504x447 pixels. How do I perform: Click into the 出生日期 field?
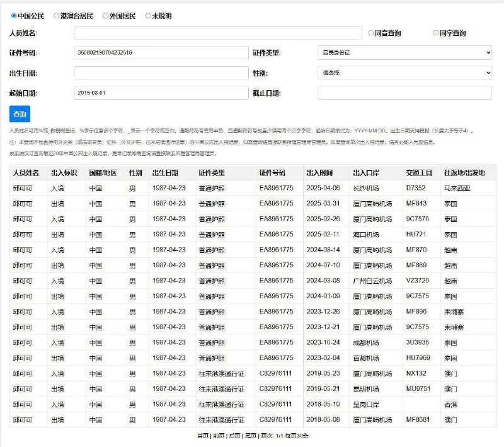tap(161, 73)
